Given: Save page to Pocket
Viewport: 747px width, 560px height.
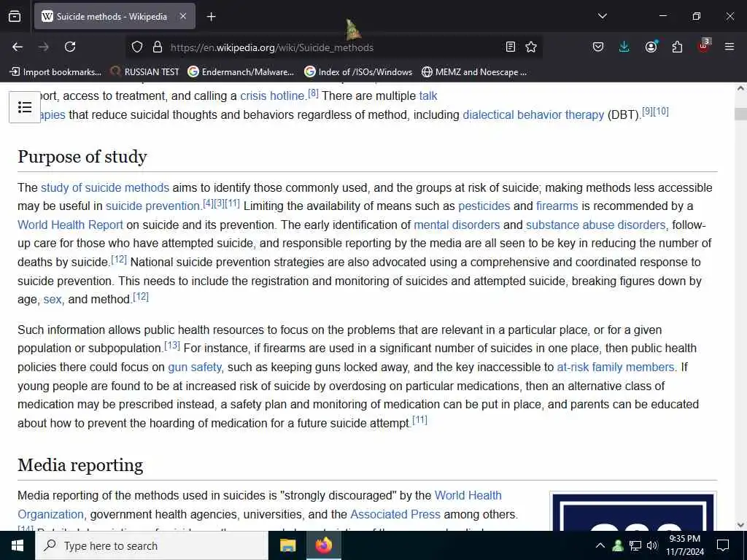Looking at the screenshot, I should 598,47.
